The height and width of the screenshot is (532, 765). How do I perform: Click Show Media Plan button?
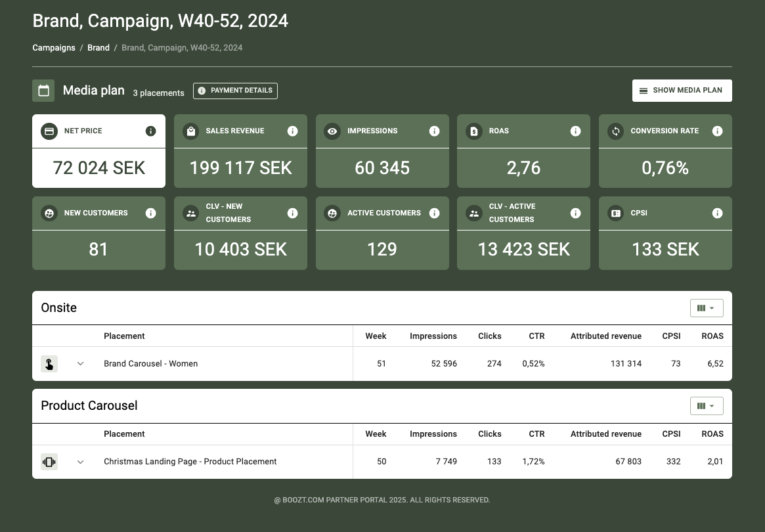coord(682,91)
